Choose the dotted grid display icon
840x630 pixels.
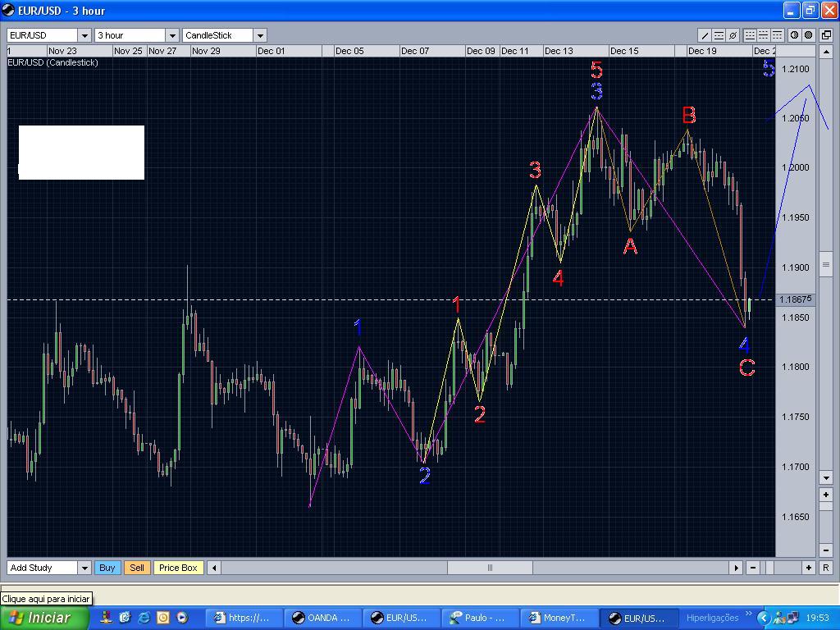click(x=751, y=35)
